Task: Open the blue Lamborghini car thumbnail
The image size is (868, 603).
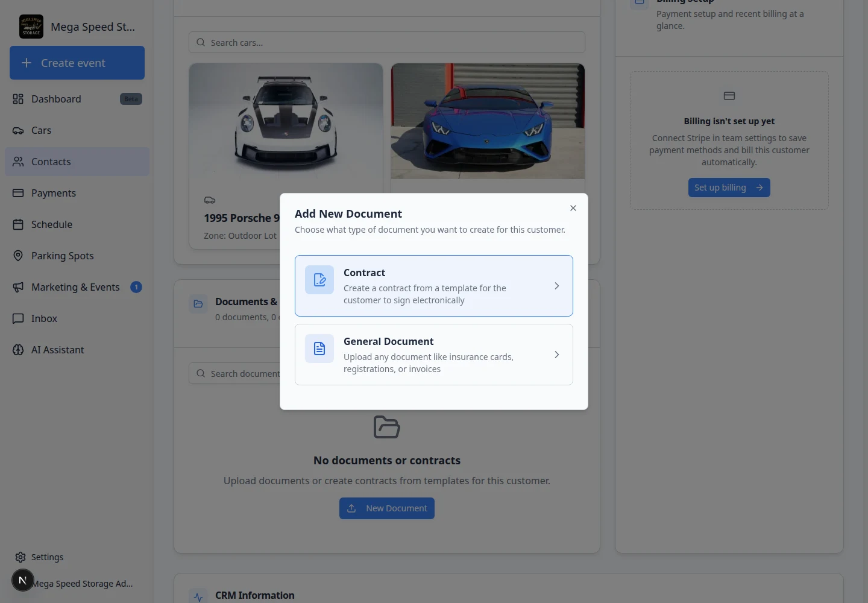Action: pyautogui.click(x=488, y=121)
